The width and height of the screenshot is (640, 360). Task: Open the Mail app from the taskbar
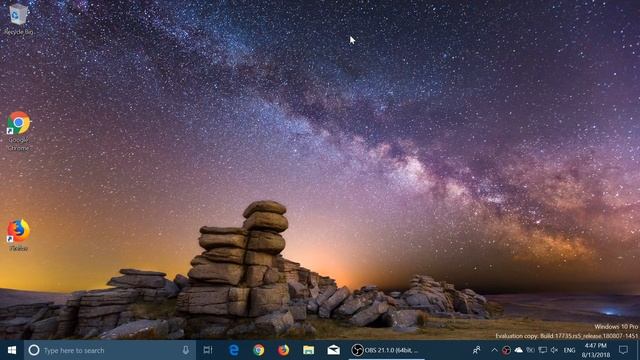333,350
